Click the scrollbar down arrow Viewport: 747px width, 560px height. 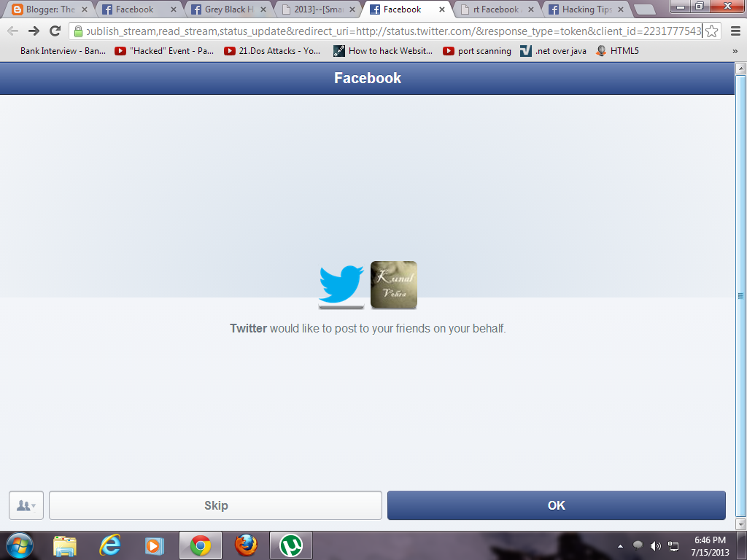pyautogui.click(x=741, y=524)
